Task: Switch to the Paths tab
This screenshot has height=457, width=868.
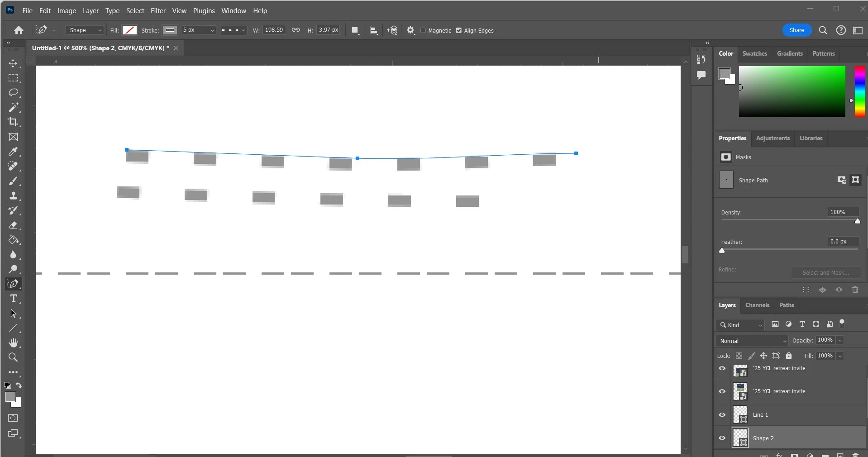Action: 787,305
